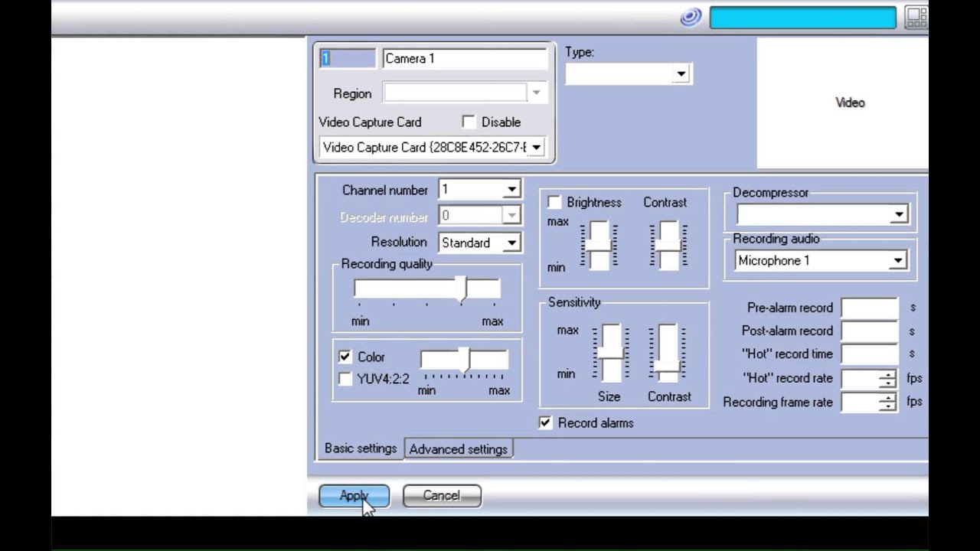Click the Video preview area
Viewport: 980px width, 551px height.
842,103
